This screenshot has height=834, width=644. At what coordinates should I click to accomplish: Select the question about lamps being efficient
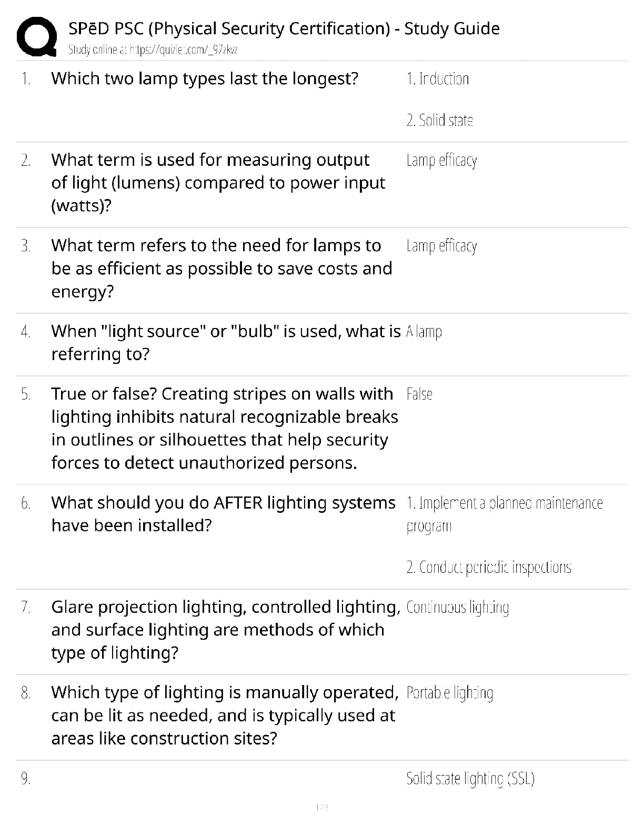coord(221,268)
